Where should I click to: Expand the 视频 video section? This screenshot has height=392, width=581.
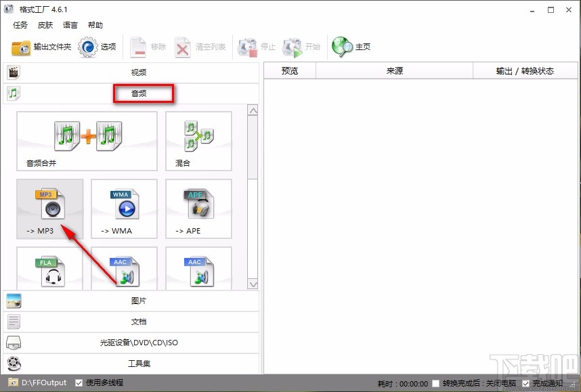click(x=139, y=72)
